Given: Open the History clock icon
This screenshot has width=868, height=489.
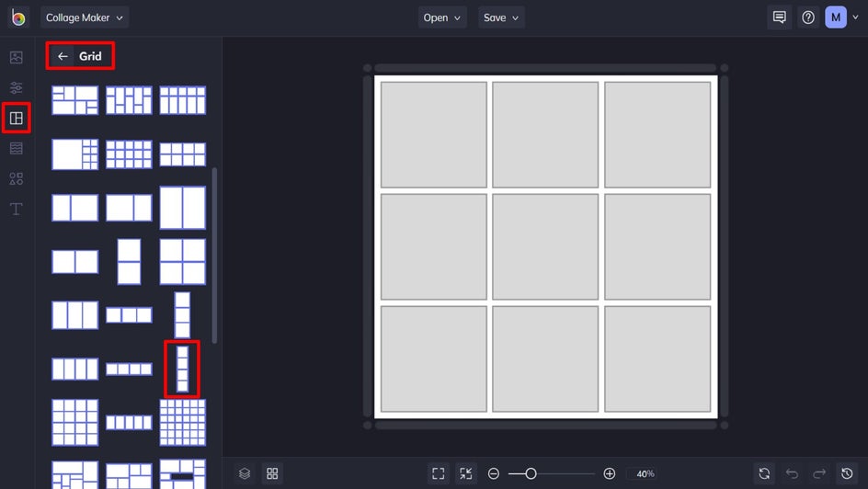Looking at the screenshot, I should click(x=847, y=473).
